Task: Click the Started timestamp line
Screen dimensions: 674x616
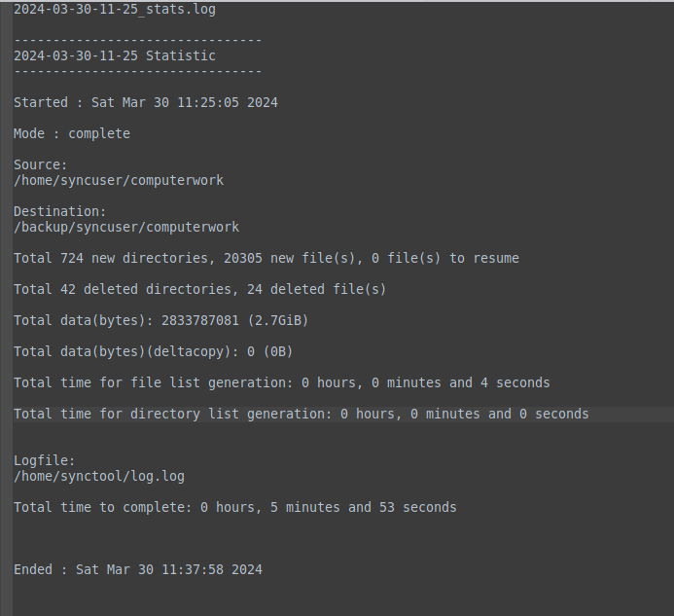Action: (x=146, y=102)
